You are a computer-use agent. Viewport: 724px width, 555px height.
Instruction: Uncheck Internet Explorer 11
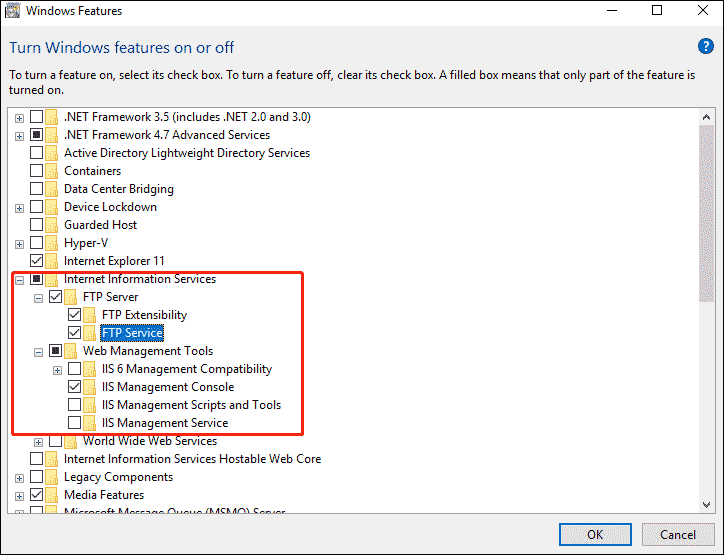pos(36,260)
